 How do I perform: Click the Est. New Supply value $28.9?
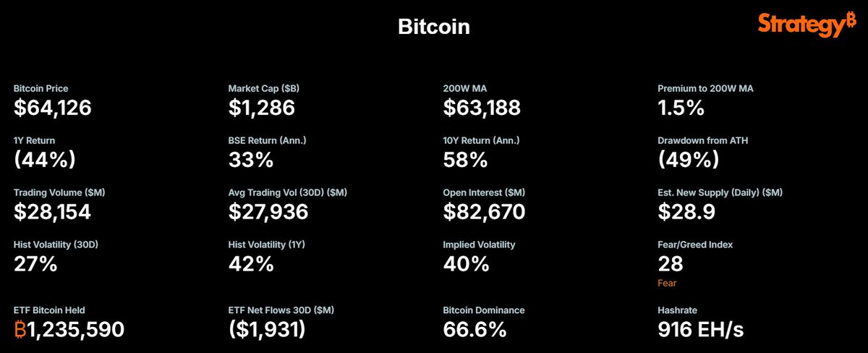[686, 212]
